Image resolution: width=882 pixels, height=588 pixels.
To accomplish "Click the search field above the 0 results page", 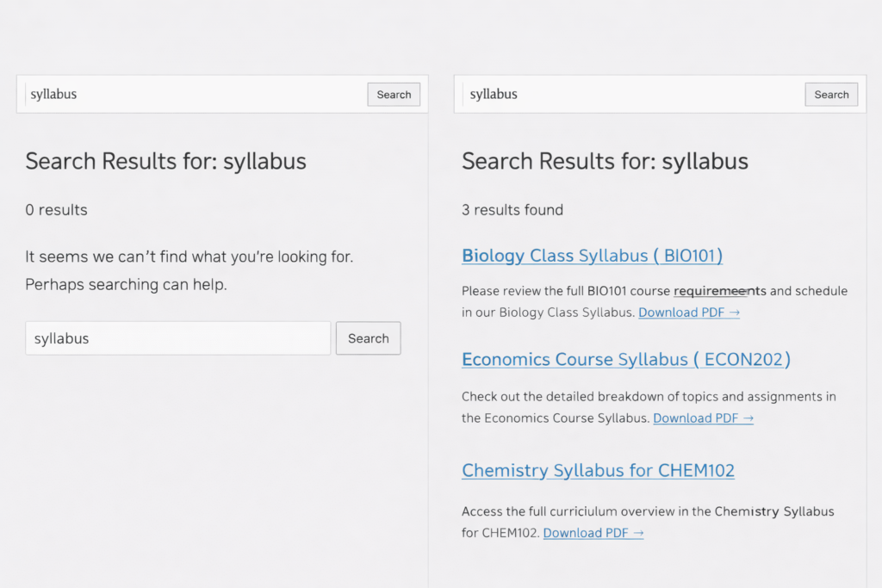I will (x=194, y=95).
